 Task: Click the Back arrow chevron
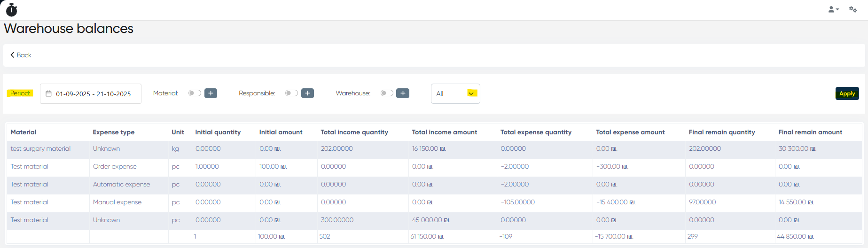tap(13, 55)
